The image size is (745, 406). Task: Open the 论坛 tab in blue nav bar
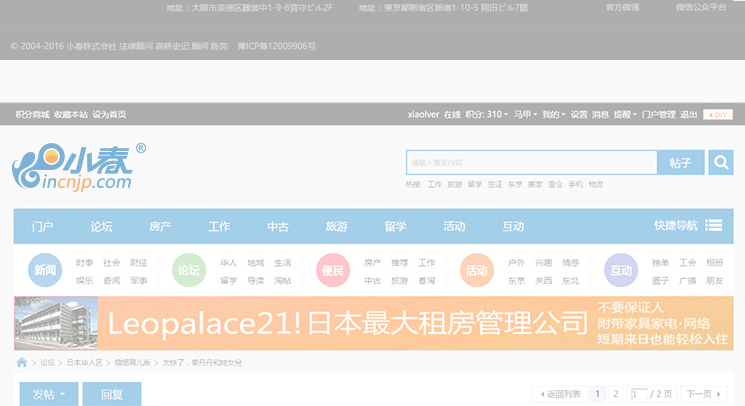click(102, 227)
